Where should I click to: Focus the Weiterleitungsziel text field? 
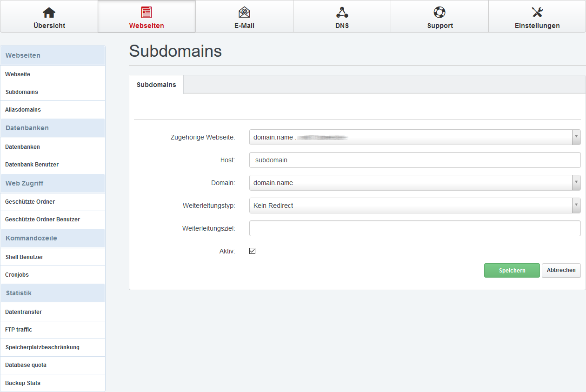414,228
